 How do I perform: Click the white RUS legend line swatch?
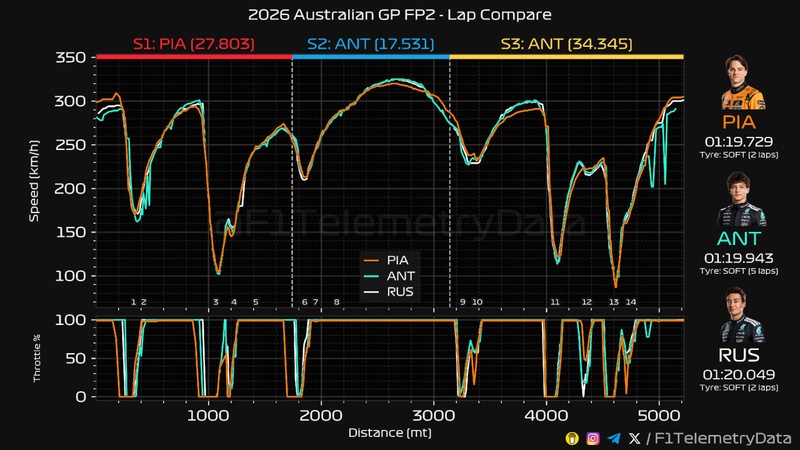click(x=371, y=292)
